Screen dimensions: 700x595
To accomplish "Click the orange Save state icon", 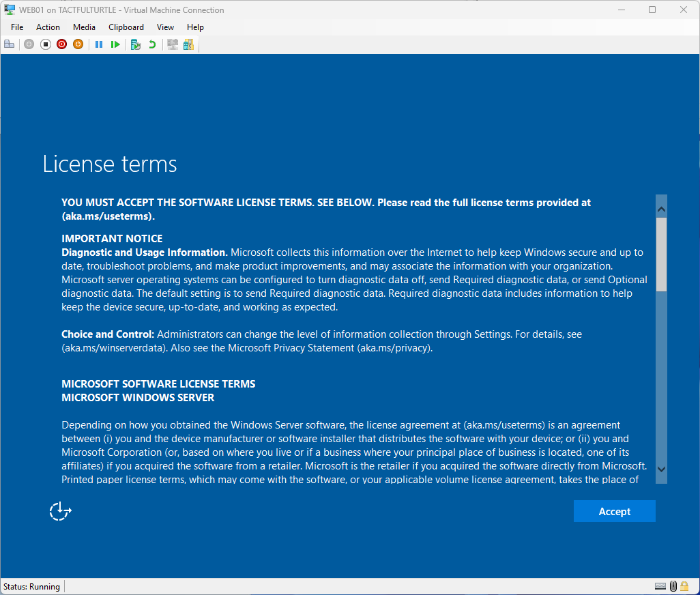I will 78,44.
